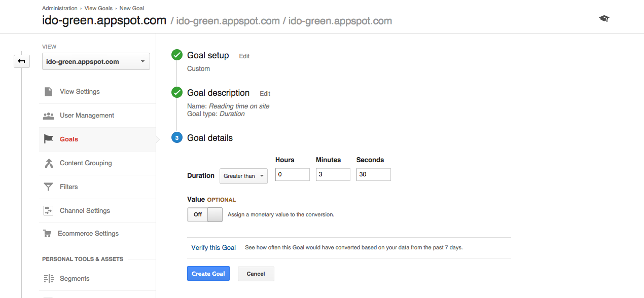
Task: Go to Administration in the breadcrumb
Action: pos(60,9)
